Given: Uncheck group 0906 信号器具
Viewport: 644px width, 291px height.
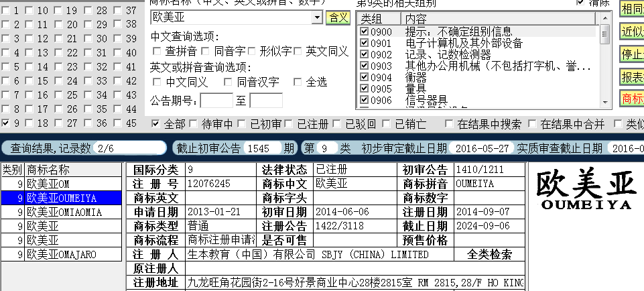Looking at the screenshot, I should coord(364,99).
